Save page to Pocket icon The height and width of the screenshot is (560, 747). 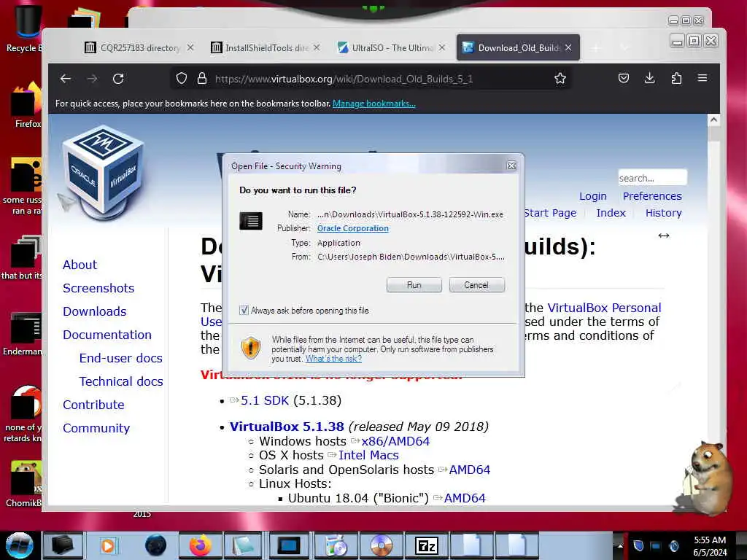[x=624, y=78]
